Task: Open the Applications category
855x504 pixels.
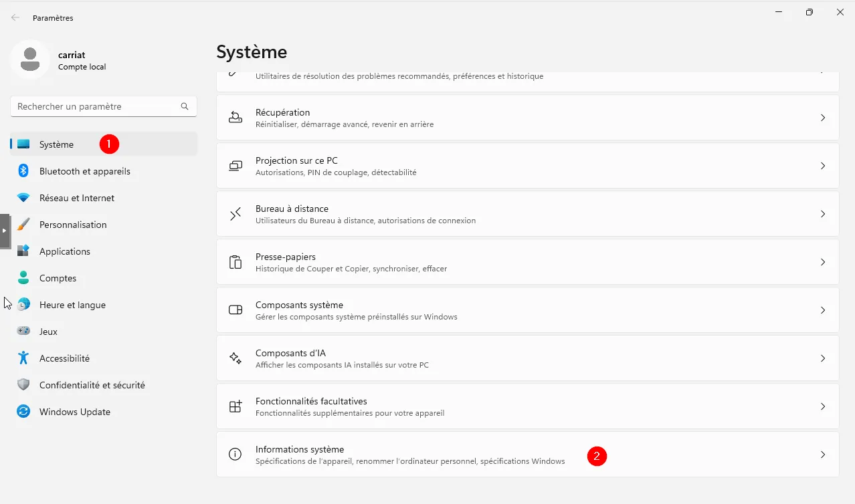Action: [65, 251]
